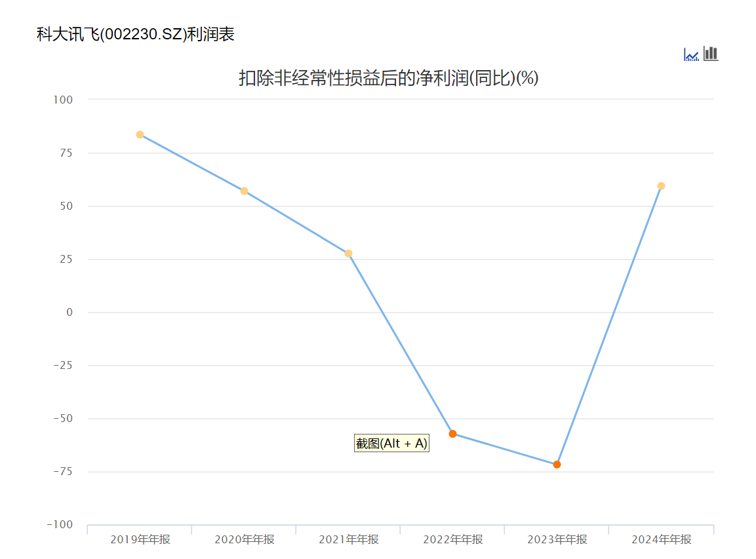The image size is (756, 559).
Task: Click the 科大讯飞(002230.SZ)利润表 title
Action: pyautogui.click(x=136, y=34)
